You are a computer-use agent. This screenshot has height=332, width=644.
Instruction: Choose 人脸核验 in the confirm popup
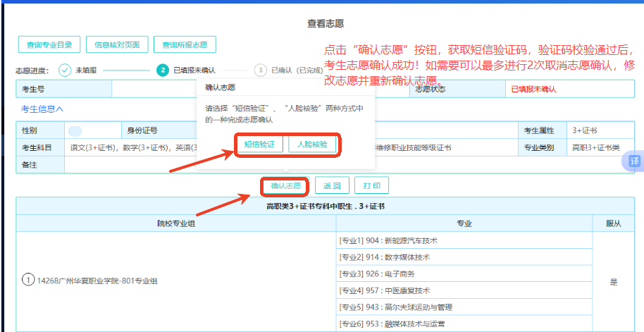[x=311, y=144]
